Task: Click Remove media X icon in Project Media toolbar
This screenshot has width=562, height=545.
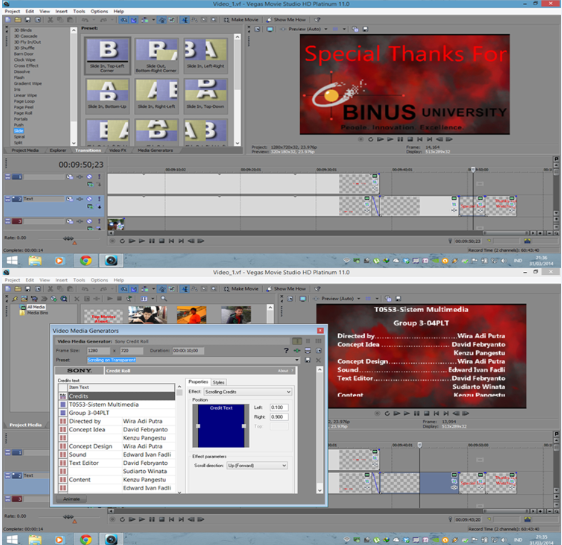Action: [x=77, y=298]
